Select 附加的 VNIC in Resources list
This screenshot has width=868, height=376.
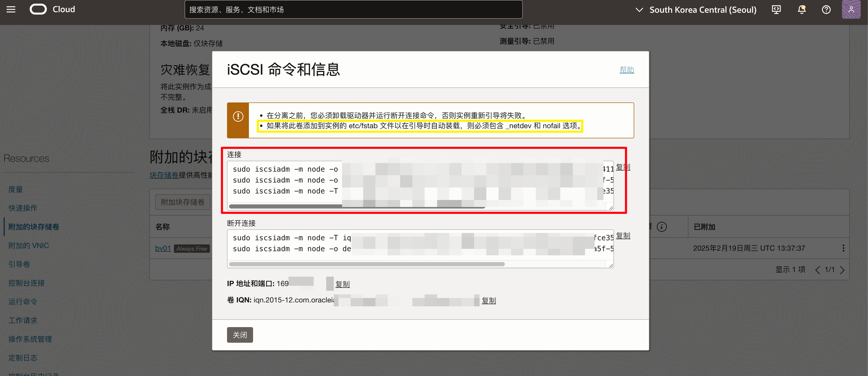[29, 245]
